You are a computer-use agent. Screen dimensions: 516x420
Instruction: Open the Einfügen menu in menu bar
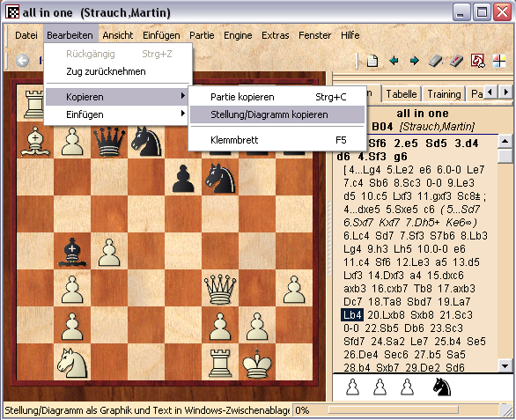tap(161, 35)
